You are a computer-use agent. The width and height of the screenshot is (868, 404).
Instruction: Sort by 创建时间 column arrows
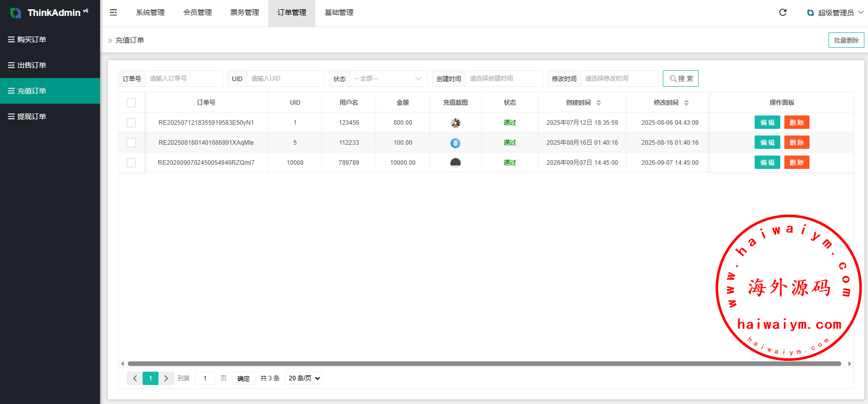click(x=599, y=103)
